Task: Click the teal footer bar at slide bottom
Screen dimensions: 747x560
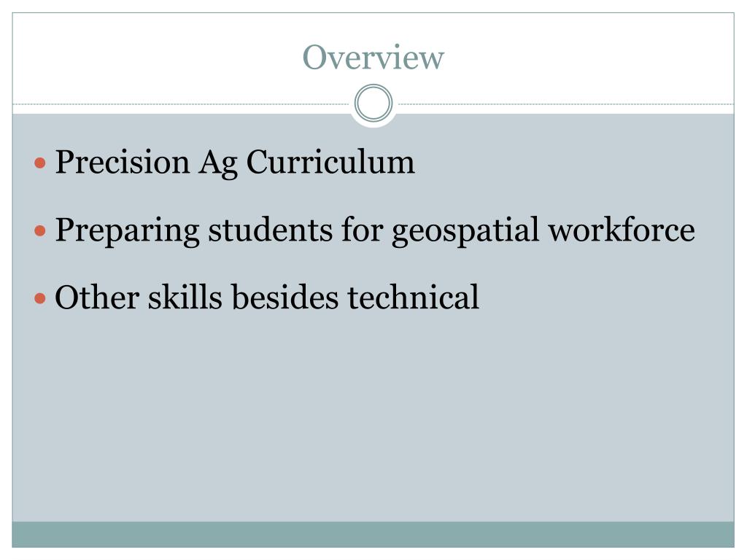Action: coord(373,534)
